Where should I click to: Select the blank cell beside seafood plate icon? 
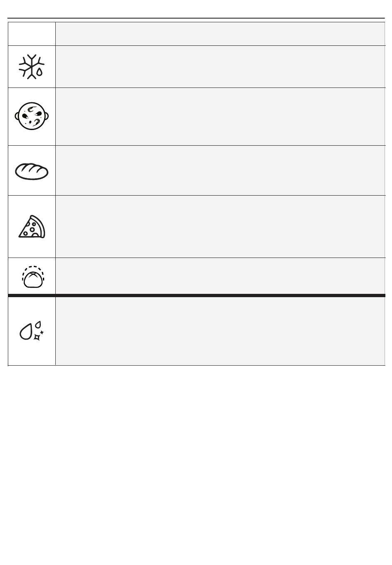220,116
